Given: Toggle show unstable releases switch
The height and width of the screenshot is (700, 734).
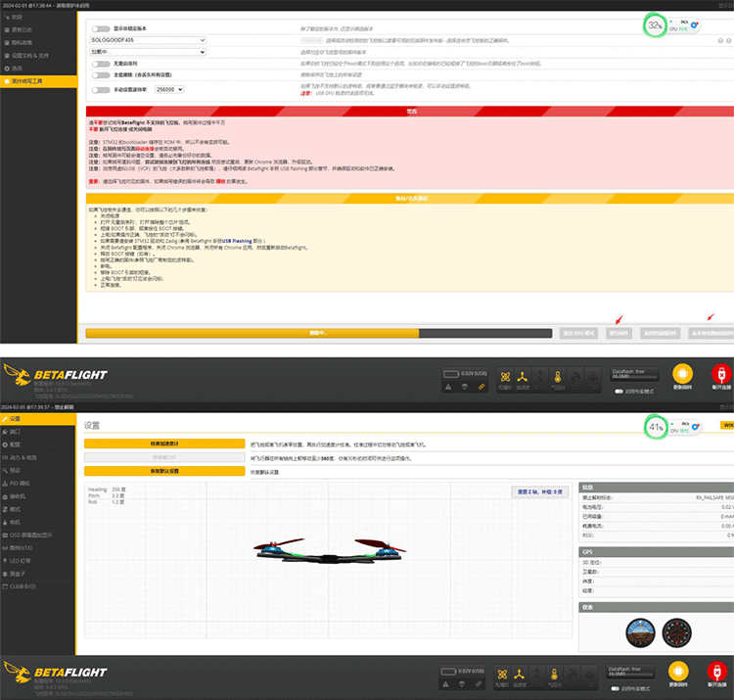Looking at the screenshot, I should [x=101, y=28].
